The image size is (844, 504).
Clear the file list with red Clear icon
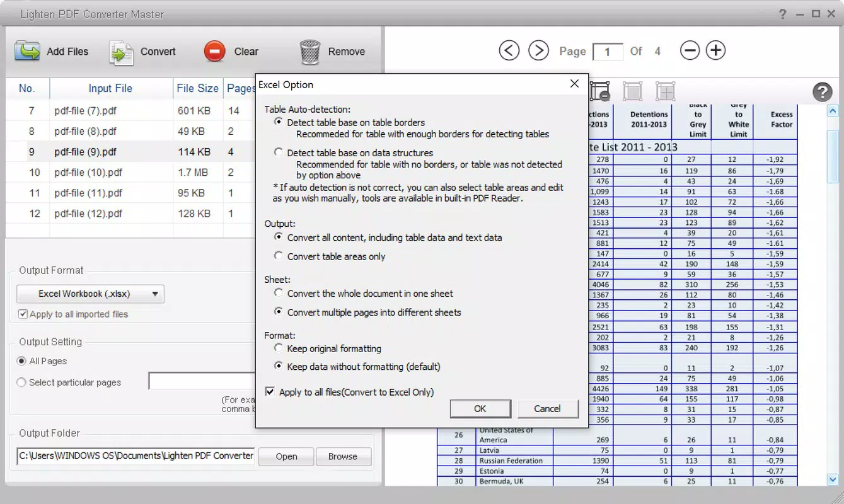tap(214, 52)
